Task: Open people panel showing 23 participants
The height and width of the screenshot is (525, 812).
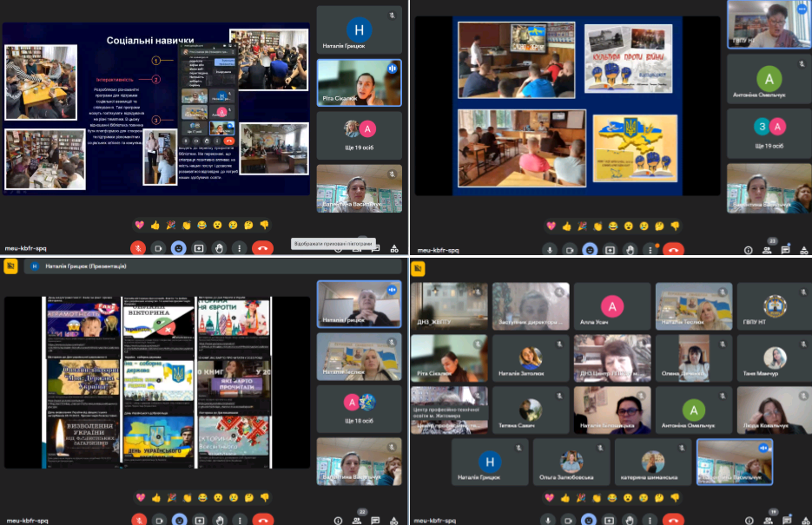Action: tap(768, 248)
